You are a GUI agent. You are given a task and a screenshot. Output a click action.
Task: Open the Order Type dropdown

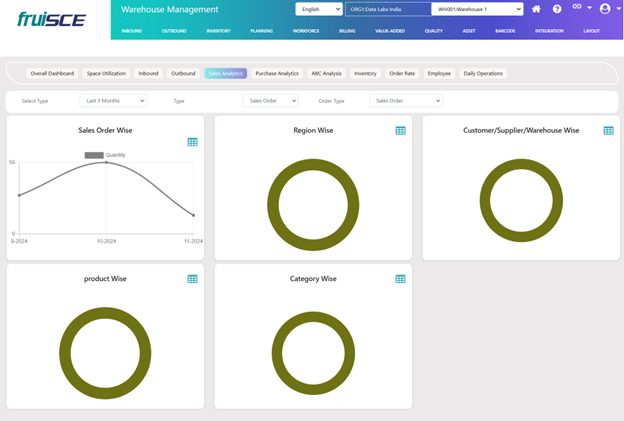point(406,101)
